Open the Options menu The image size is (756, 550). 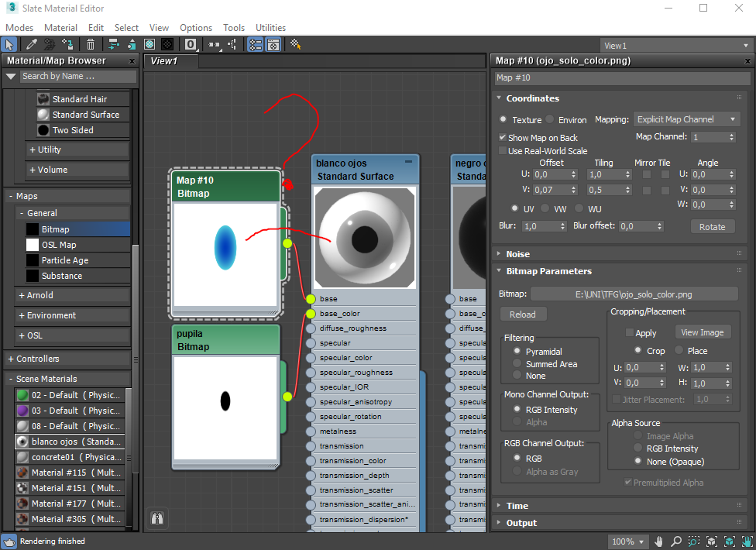pyautogui.click(x=196, y=27)
